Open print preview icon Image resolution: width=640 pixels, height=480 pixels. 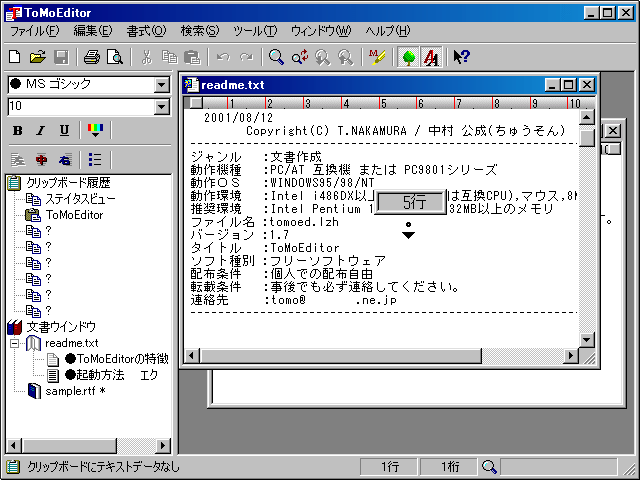(x=115, y=57)
